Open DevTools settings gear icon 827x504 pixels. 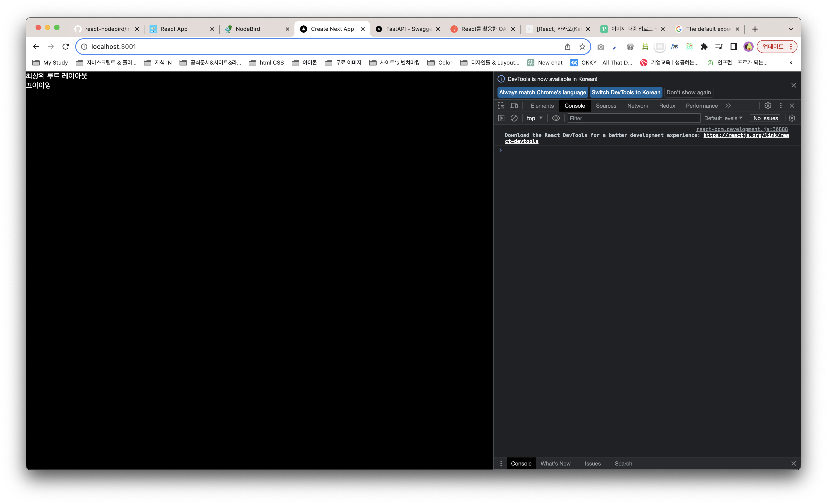click(768, 106)
